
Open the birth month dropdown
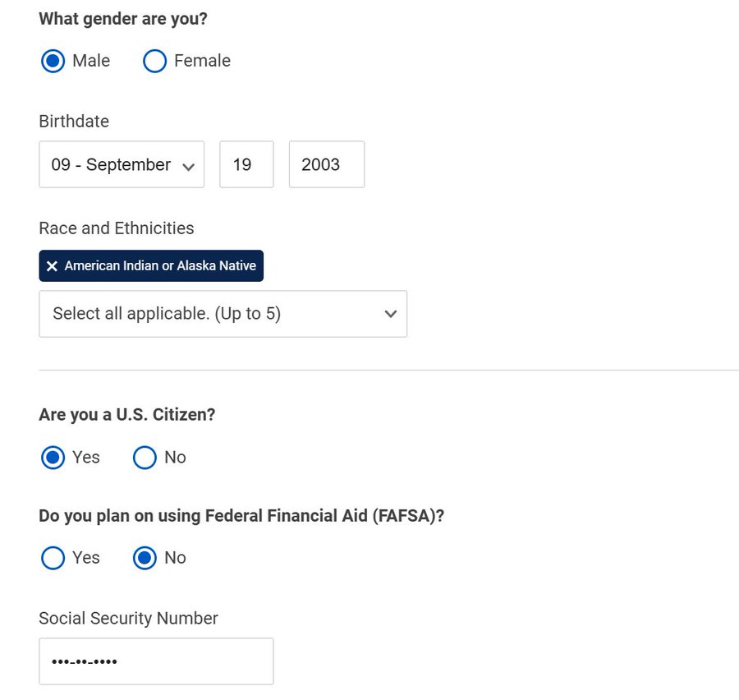[122, 164]
